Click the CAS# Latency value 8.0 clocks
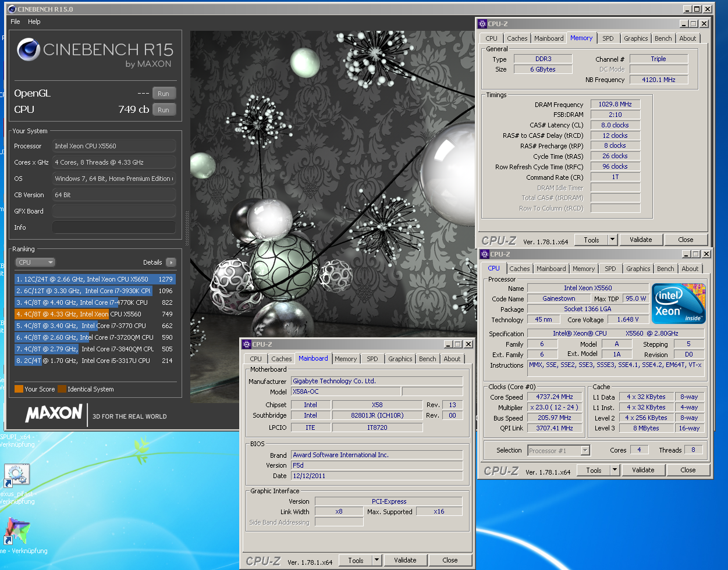The height and width of the screenshot is (570, 728). [615, 125]
